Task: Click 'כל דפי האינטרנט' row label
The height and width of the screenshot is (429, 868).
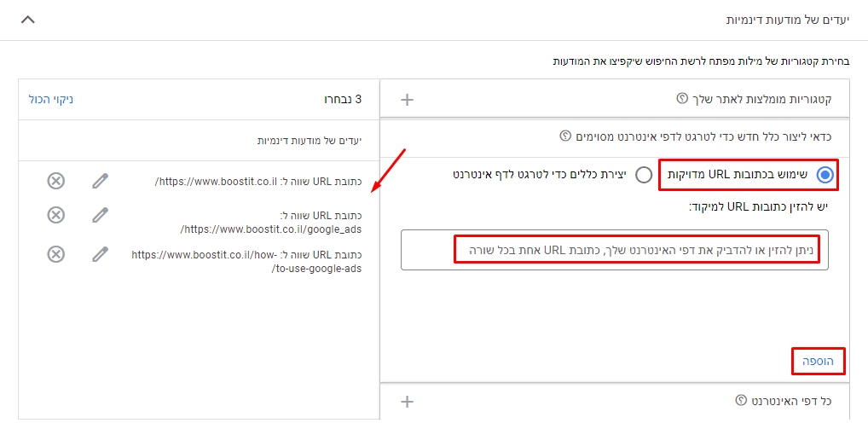Action: pyautogui.click(x=791, y=401)
